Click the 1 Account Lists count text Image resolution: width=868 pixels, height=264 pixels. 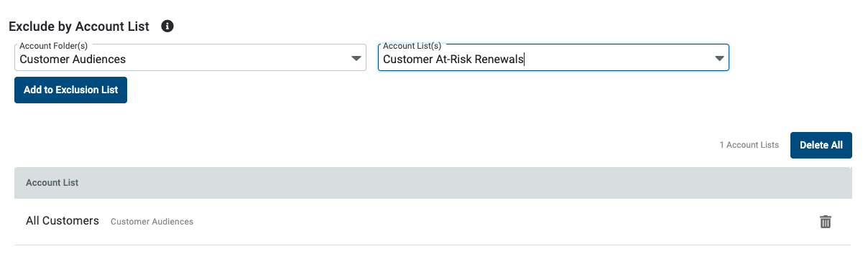(749, 145)
